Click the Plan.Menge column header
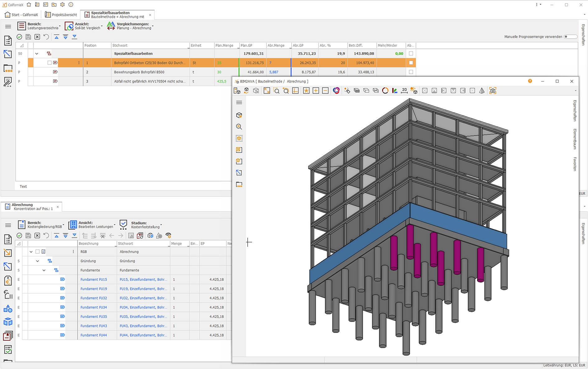The height and width of the screenshot is (369, 588). pyautogui.click(x=224, y=46)
